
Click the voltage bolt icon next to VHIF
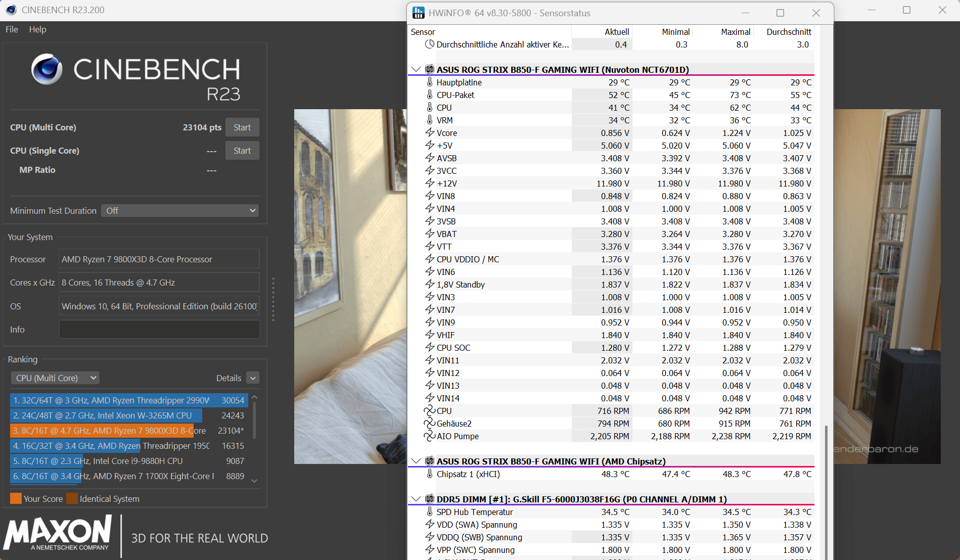tap(430, 335)
